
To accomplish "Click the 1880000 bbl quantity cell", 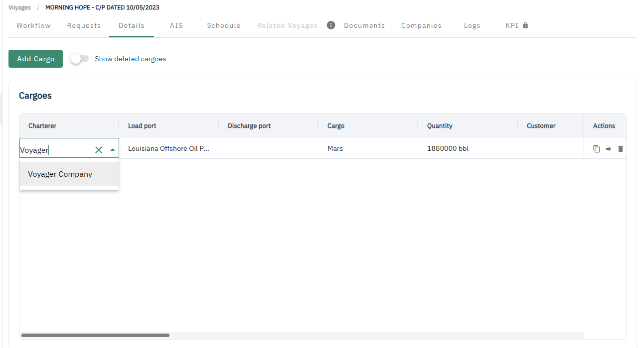I will (x=468, y=148).
